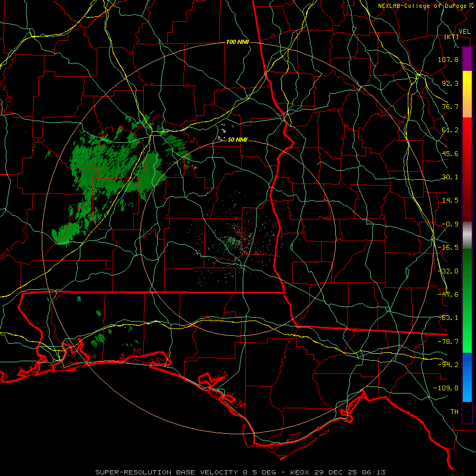Click the purple segment of the velocity scale
This screenshot has height=476, width=476.
(x=467, y=59)
